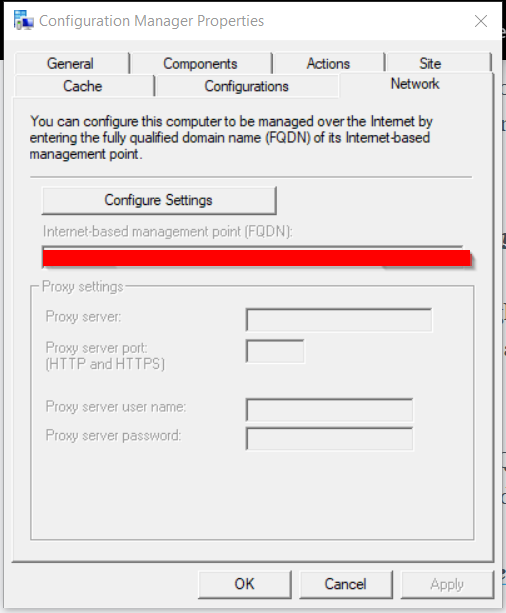The height and width of the screenshot is (613, 506).
Task: Click the Proxy server port field
Action: (275, 351)
